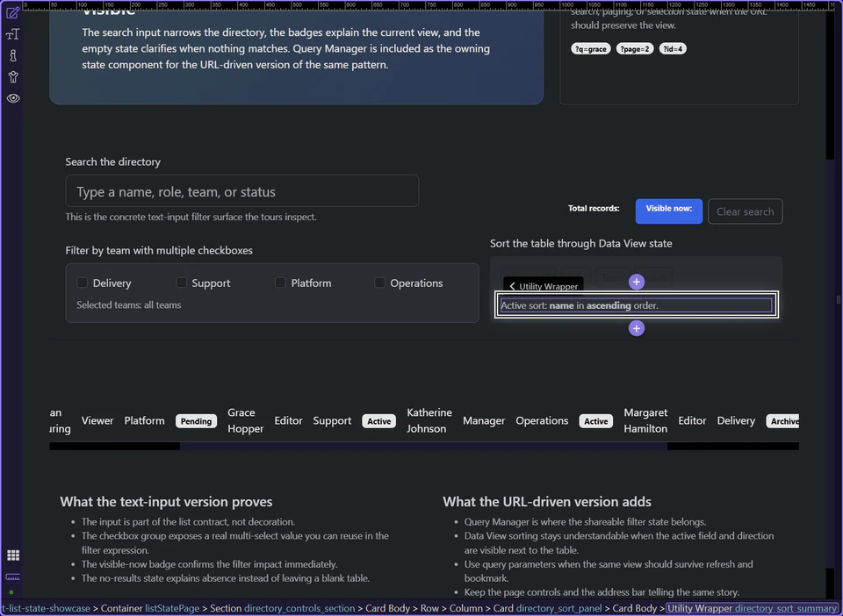Click the ?q=grace badge

coord(590,49)
